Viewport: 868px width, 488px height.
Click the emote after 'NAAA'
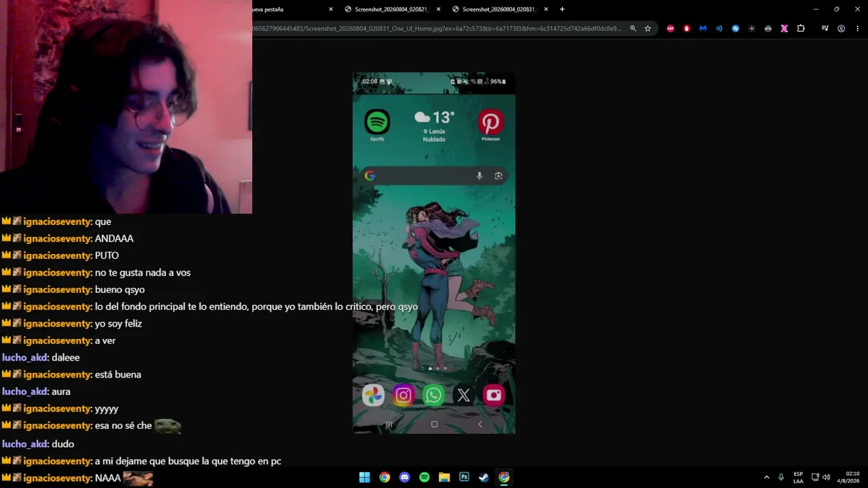[138, 479]
